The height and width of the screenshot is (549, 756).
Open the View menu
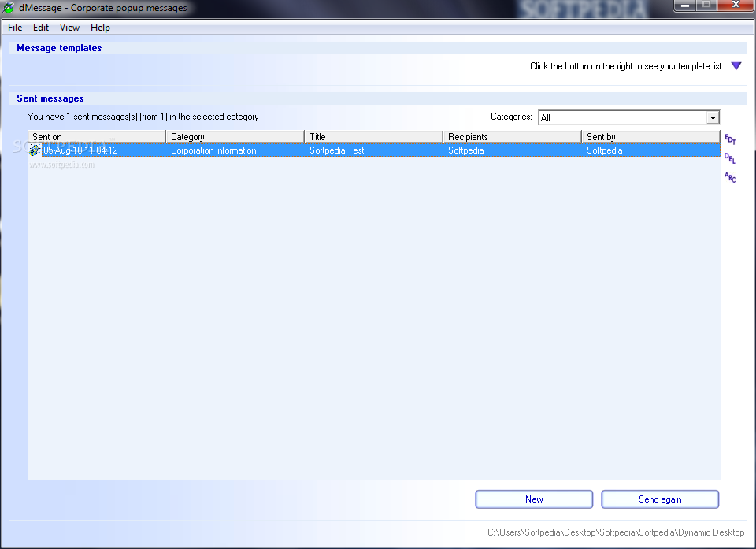click(x=69, y=28)
